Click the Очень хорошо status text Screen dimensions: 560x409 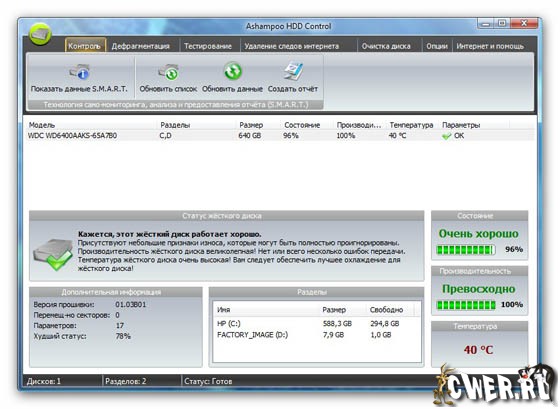[x=479, y=234]
